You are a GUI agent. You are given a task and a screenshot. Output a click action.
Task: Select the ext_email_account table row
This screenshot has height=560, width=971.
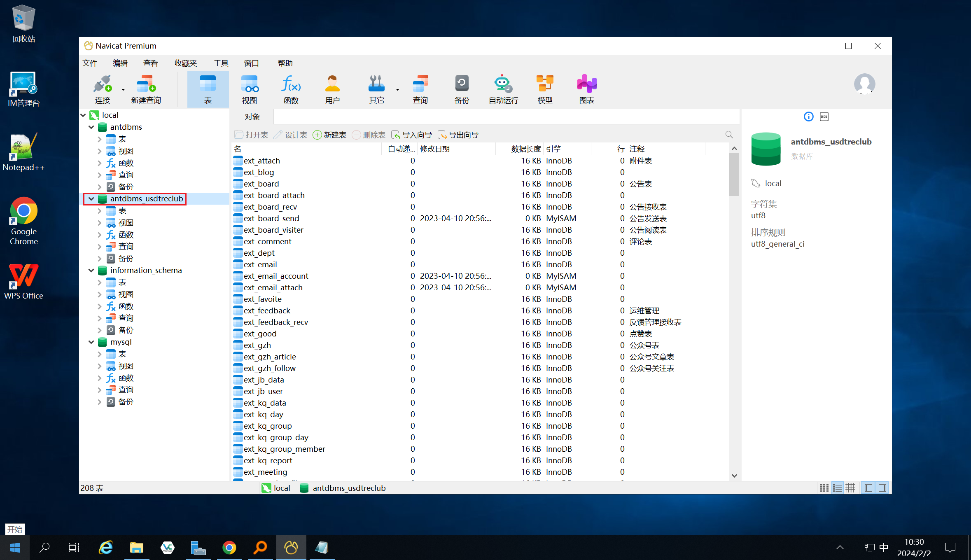click(x=480, y=276)
